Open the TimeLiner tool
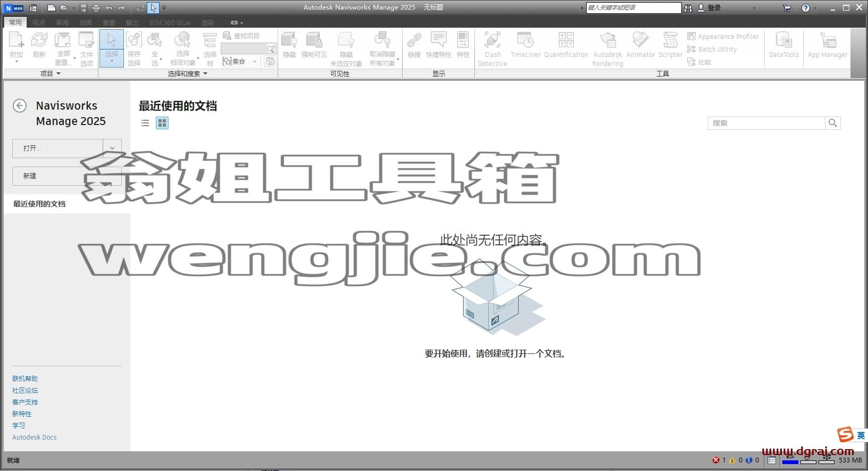The height and width of the screenshot is (471, 868). tap(525, 45)
